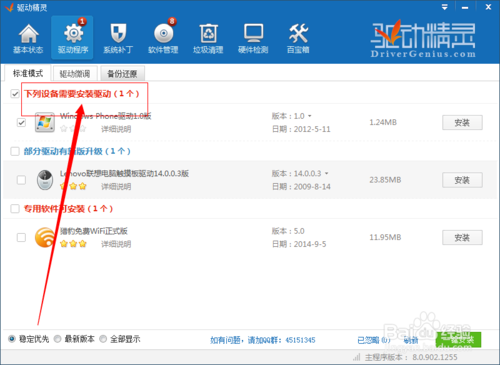Click the 主程序版本 8.0.902.1255 status text
Screen dimensions: 500x365
pyautogui.click(x=411, y=357)
